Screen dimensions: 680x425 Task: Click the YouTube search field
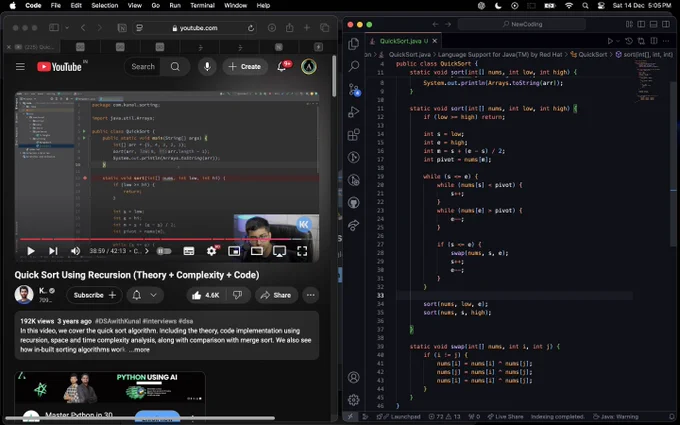click(x=143, y=67)
